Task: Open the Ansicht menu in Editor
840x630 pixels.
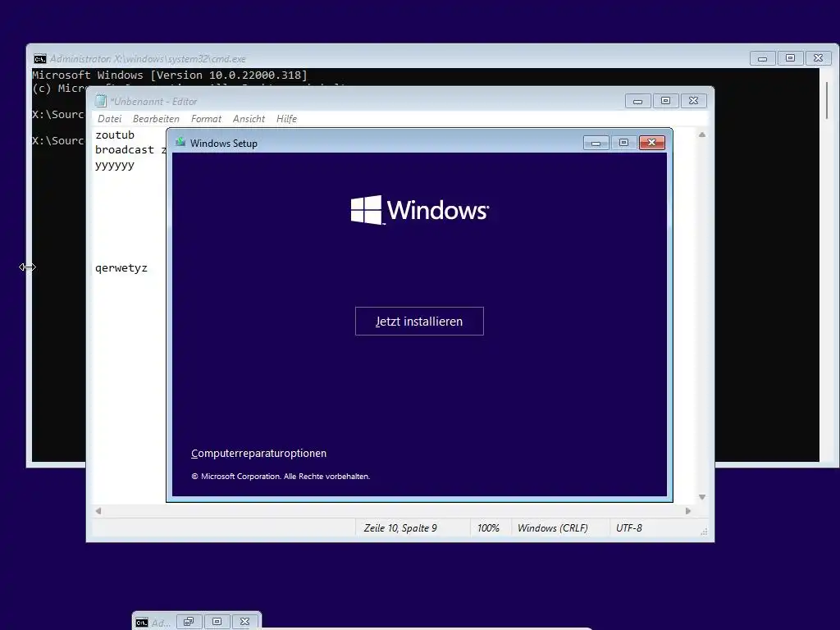Action: (x=249, y=119)
